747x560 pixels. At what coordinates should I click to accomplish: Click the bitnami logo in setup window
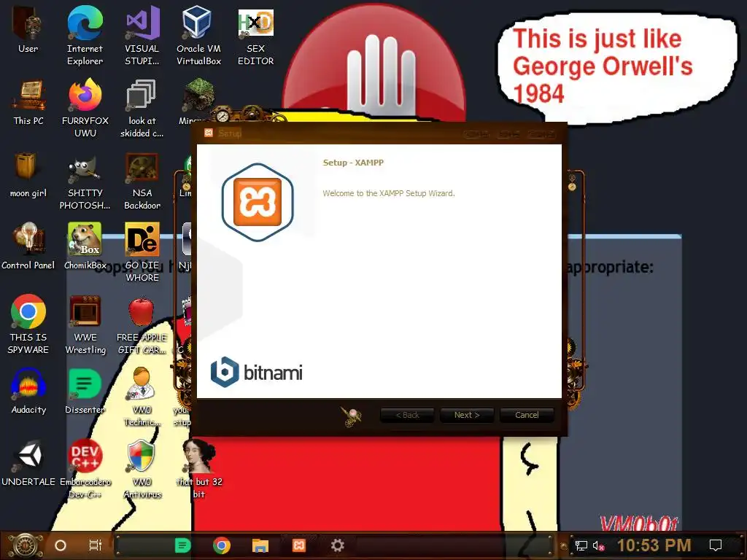point(256,372)
